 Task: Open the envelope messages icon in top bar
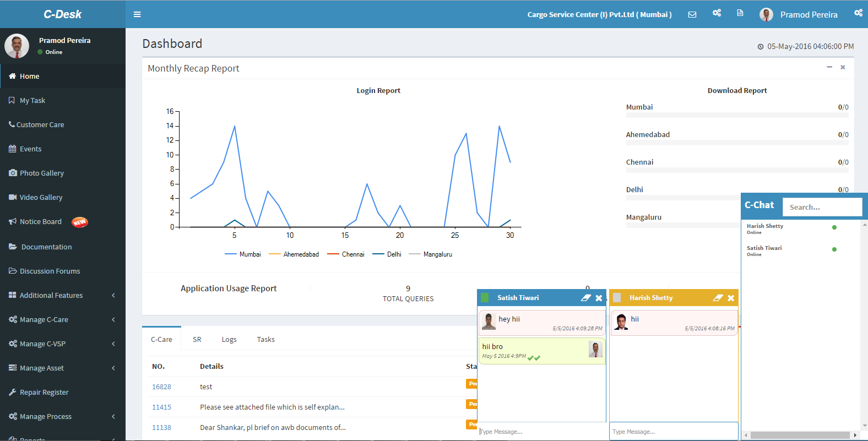pos(692,14)
